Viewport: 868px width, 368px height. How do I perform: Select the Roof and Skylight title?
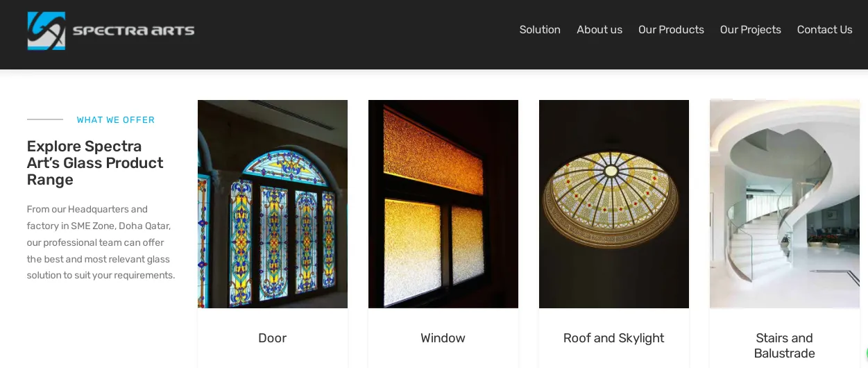tap(613, 338)
